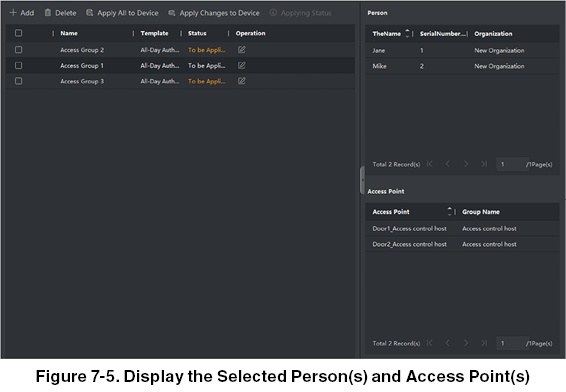Sort by the Name column header
The image size is (566, 392).
click(69, 33)
